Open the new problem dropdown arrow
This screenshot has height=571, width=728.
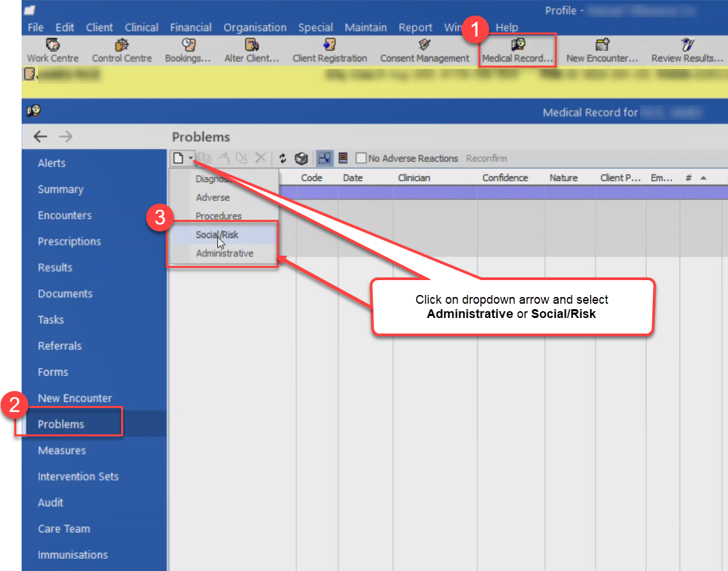coord(190,158)
